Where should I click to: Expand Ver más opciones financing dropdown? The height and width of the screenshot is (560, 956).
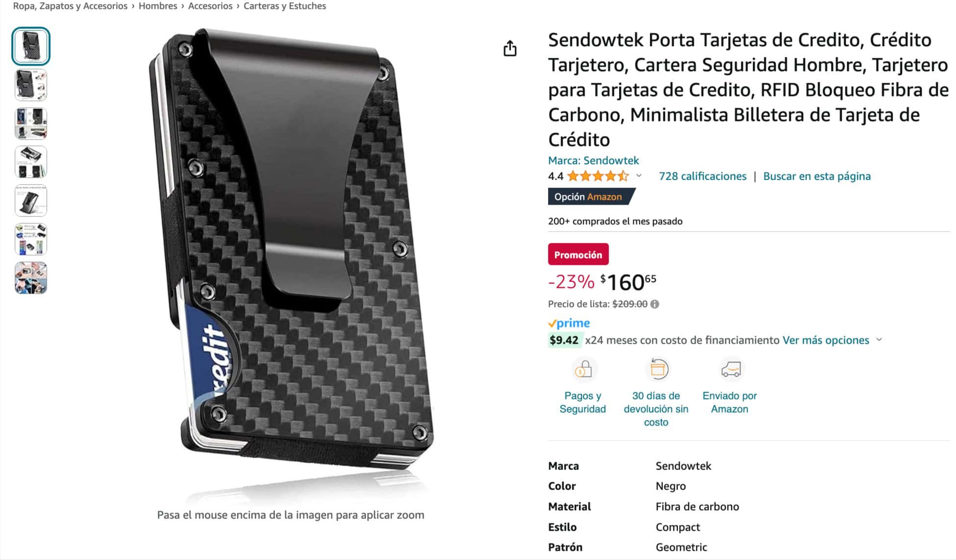click(879, 340)
